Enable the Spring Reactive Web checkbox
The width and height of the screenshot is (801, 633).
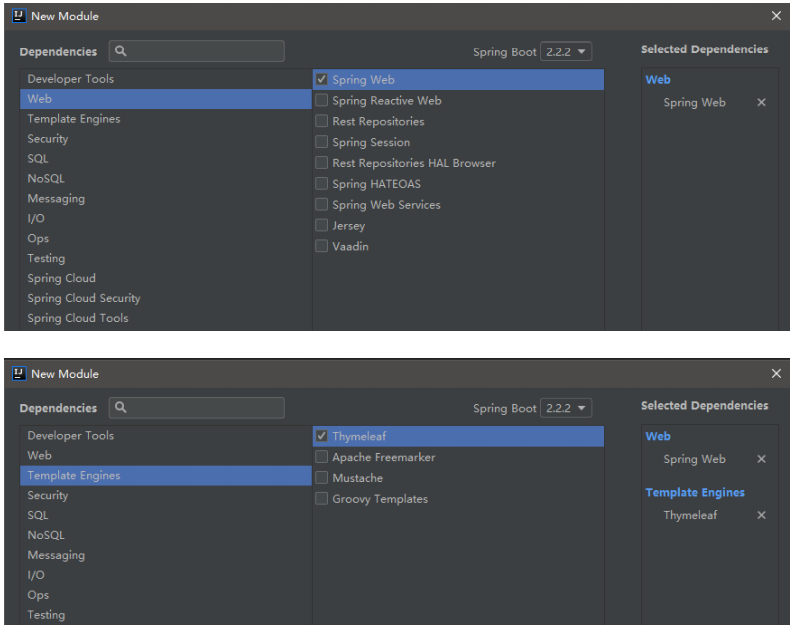[x=321, y=100]
